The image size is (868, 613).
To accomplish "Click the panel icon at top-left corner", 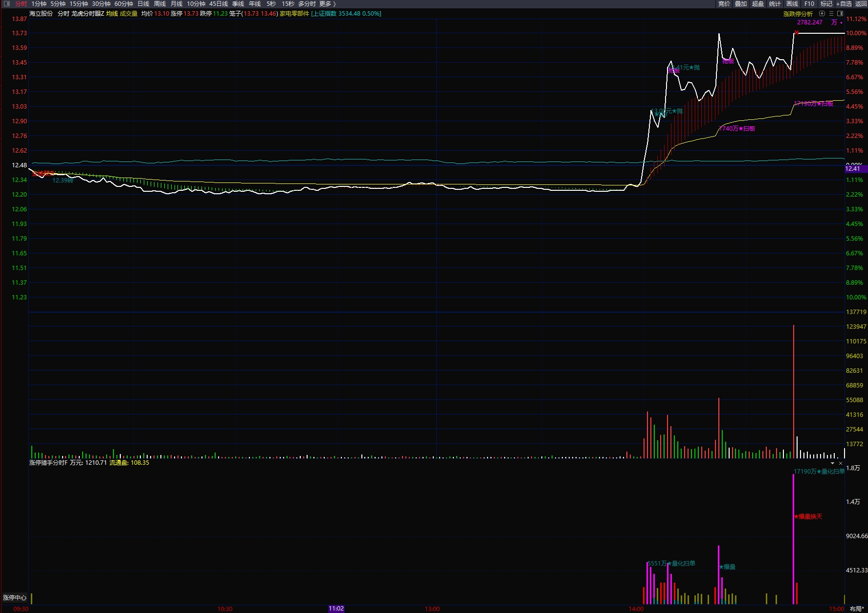I will (7, 4).
